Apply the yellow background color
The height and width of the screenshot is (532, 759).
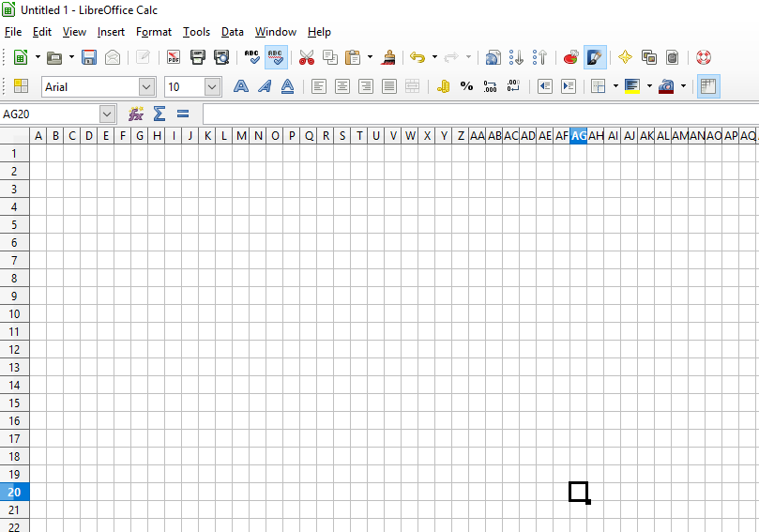[x=631, y=86]
